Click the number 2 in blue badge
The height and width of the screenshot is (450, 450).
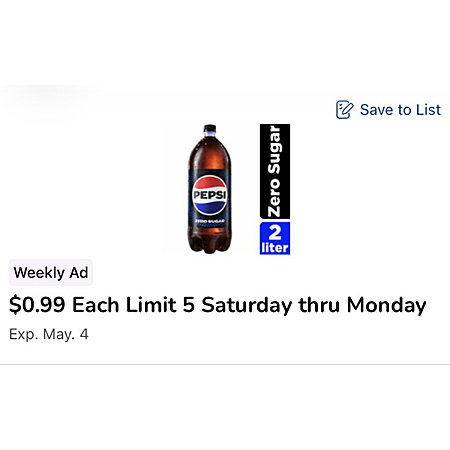tap(275, 233)
